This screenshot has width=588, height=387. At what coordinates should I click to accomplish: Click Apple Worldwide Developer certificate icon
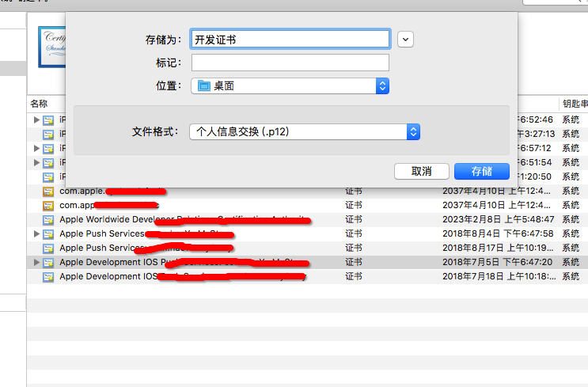(48, 220)
